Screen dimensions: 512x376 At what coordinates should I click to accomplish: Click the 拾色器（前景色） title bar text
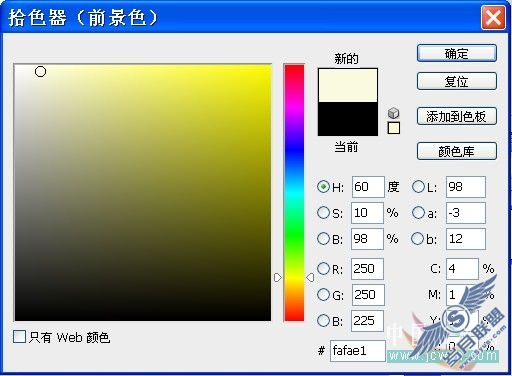click(83, 17)
